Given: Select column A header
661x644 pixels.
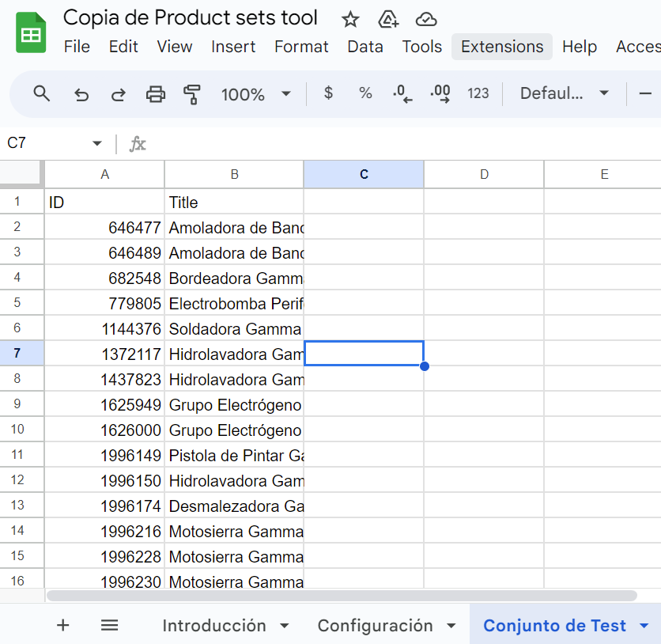Looking at the screenshot, I should click(x=104, y=174).
